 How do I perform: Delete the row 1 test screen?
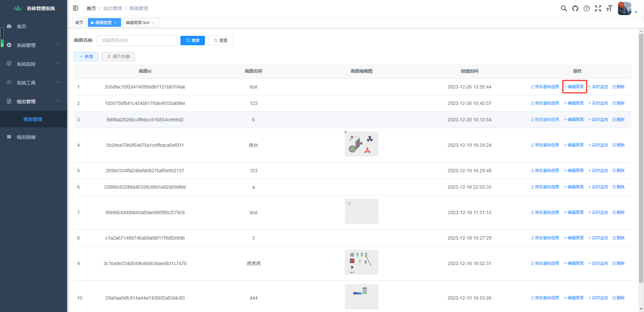[619, 87]
